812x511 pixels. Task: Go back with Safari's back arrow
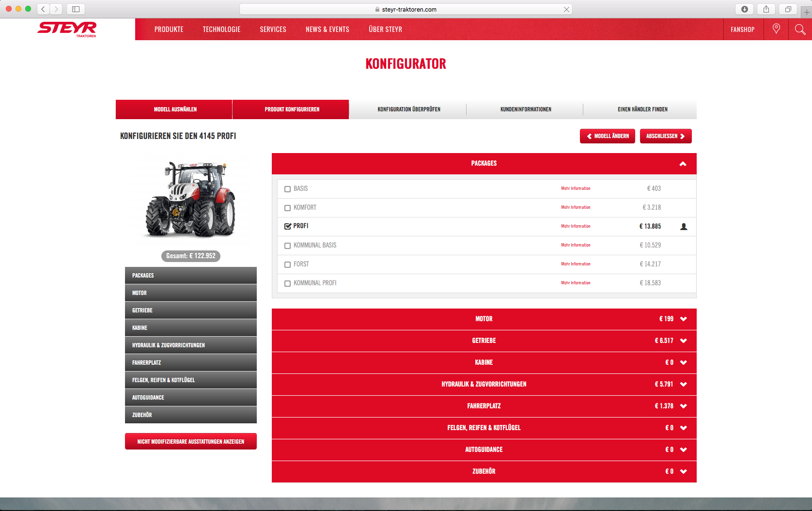[x=43, y=9]
